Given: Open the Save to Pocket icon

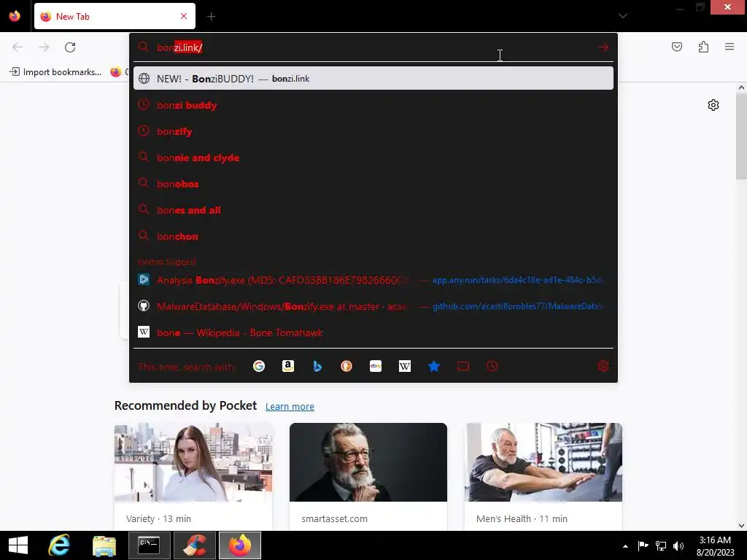Looking at the screenshot, I should [676, 47].
